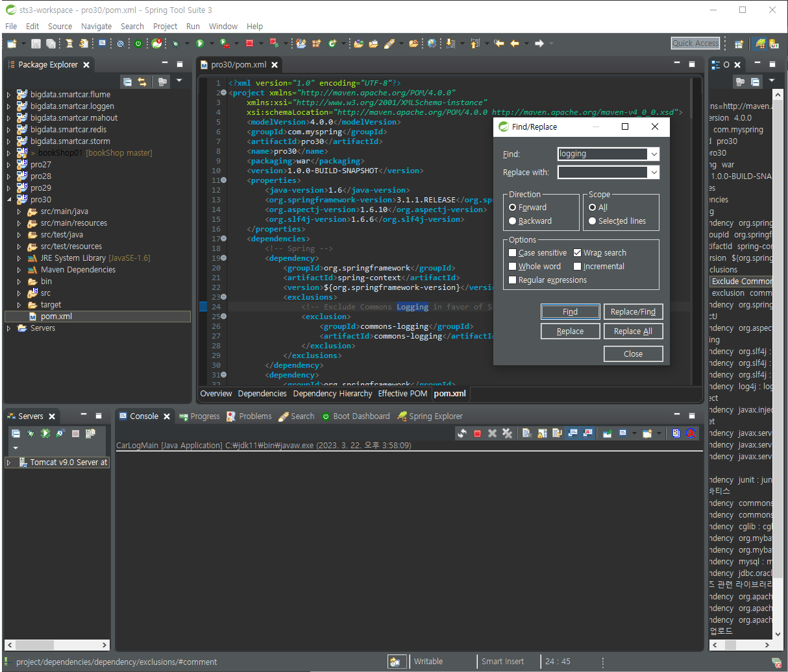
Task: Click the New Java Class toolbar icon
Action: pos(332,43)
